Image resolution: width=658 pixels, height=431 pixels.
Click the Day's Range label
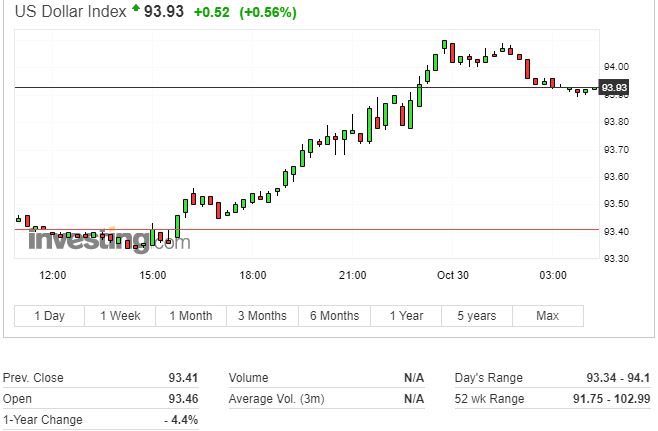pyautogui.click(x=488, y=378)
